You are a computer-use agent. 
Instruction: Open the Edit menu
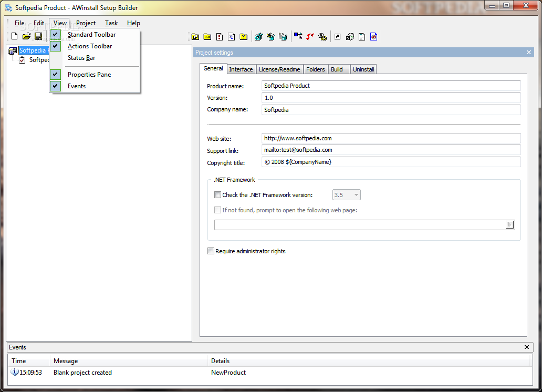(39, 23)
